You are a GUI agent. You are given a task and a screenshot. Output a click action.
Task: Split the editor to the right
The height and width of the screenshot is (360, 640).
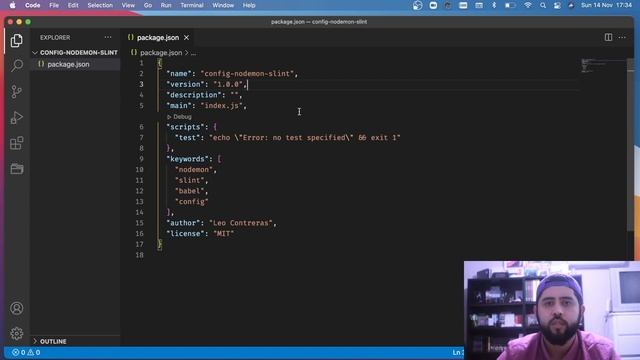click(x=608, y=37)
